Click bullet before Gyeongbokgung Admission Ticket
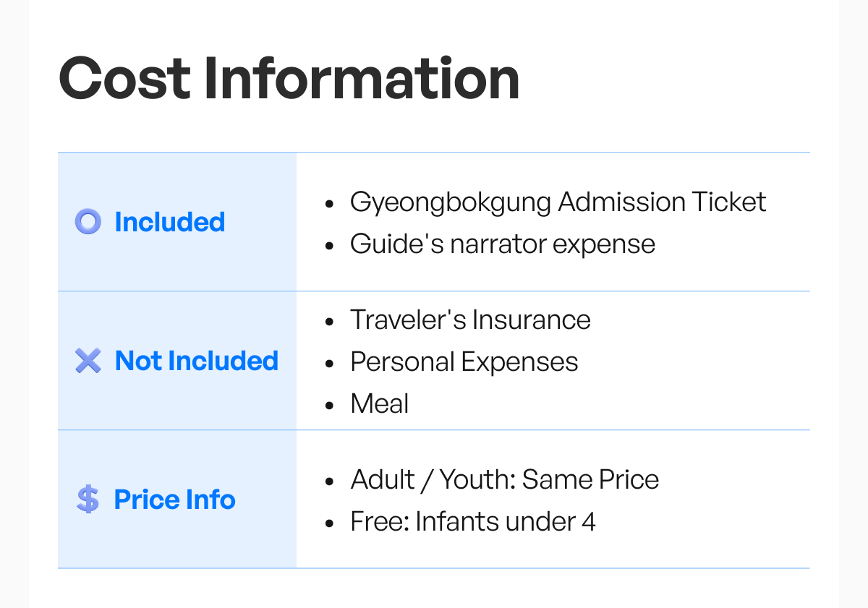This screenshot has height=608, width=868. pyautogui.click(x=330, y=204)
